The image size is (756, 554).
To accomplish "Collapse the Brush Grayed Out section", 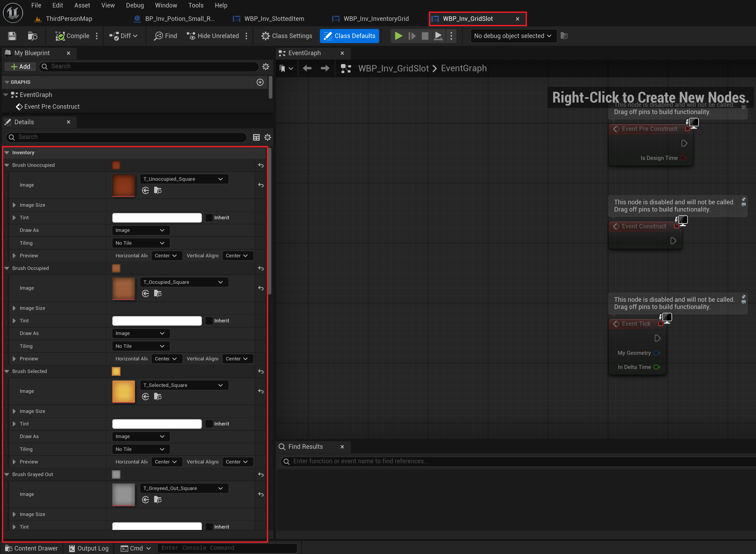I will (x=7, y=474).
